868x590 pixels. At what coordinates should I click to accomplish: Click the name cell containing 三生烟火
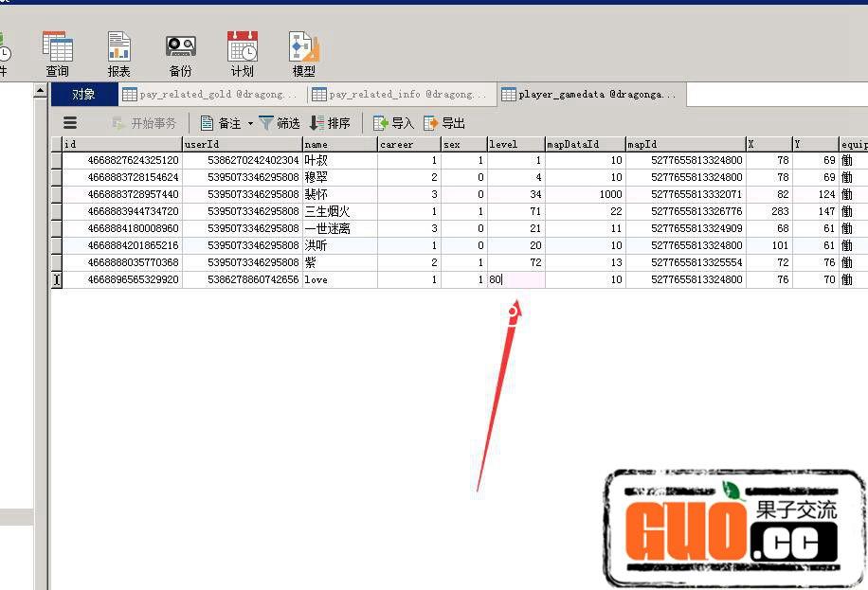click(x=339, y=211)
